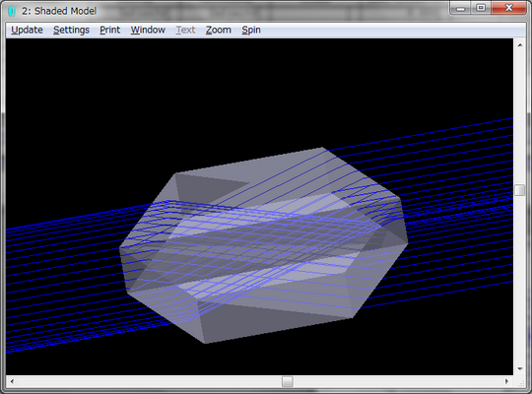Close the Shaded Model window
Viewport: 532px width, 394px height.
coord(508,8)
